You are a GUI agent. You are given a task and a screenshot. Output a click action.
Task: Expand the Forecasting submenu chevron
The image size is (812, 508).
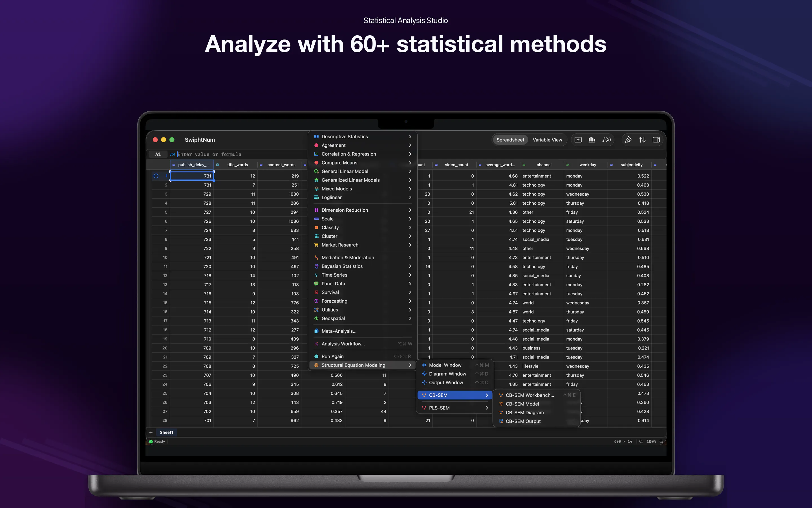410,301
